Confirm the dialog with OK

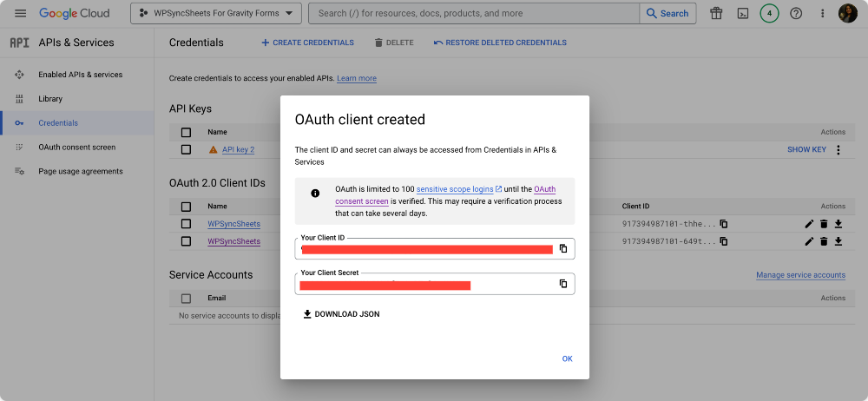click(567, 359)
